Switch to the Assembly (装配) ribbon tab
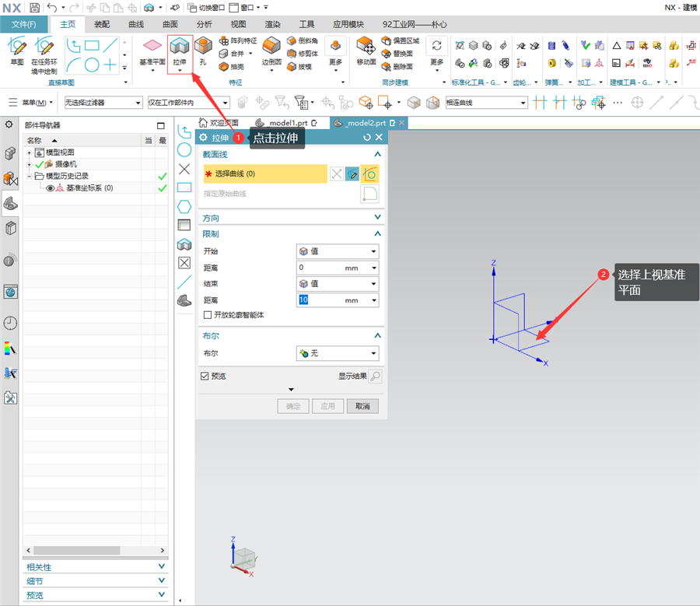 pos(102,24)
